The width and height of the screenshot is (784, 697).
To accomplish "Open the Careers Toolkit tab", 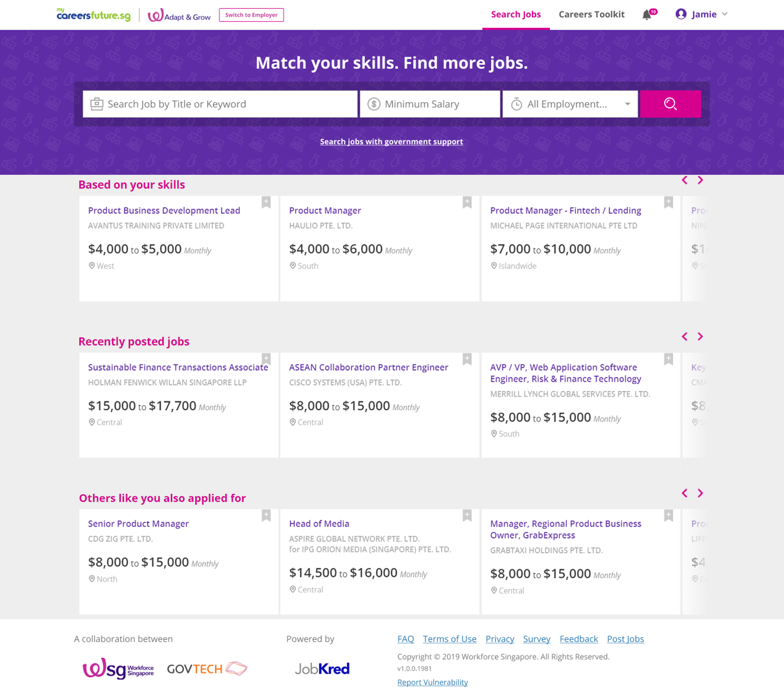I will 591,14.
